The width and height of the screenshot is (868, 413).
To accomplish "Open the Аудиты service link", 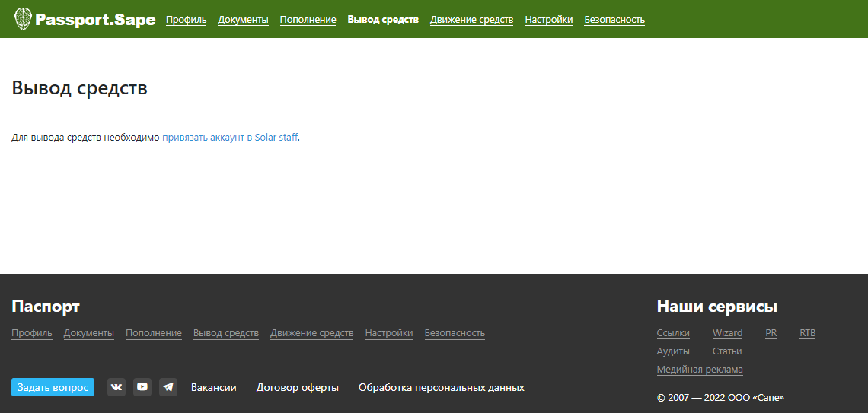I will (x=673, y=351).
